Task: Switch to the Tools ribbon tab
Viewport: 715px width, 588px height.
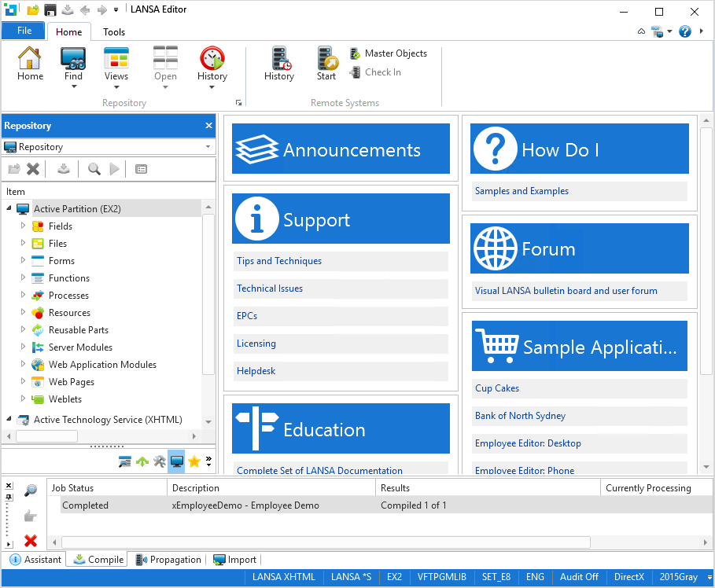Action: pos(114,32)
